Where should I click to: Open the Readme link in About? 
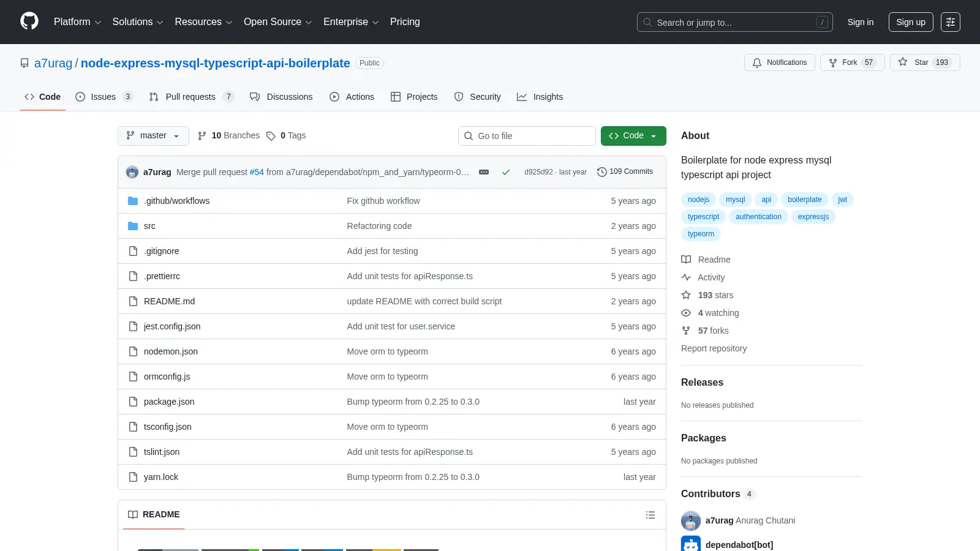pyautogui.click(x=706, y=260)
